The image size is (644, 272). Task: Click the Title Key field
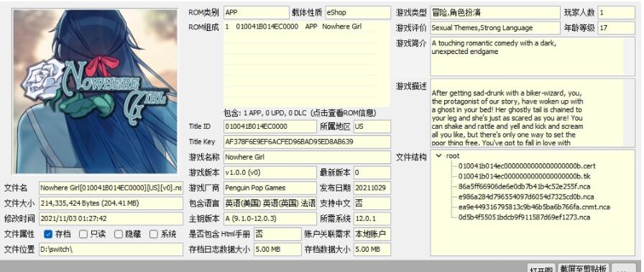pyautogui.click(x=307, y=142)
